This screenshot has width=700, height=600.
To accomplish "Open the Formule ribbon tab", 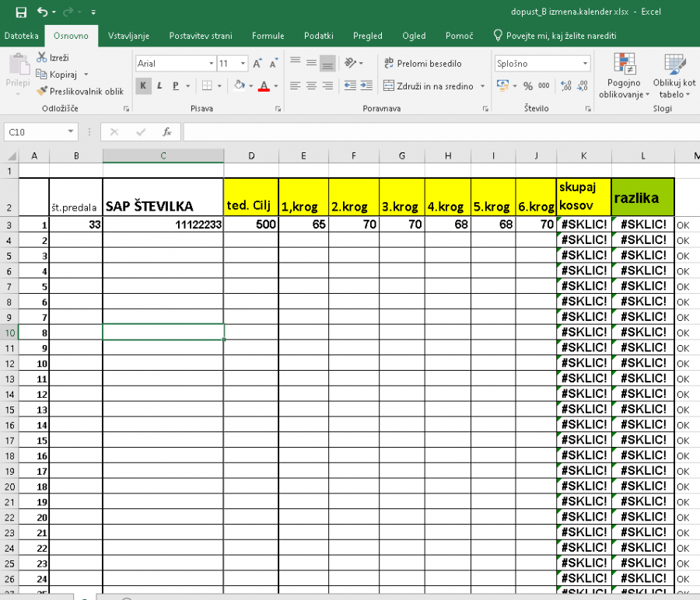I will 268,36.
